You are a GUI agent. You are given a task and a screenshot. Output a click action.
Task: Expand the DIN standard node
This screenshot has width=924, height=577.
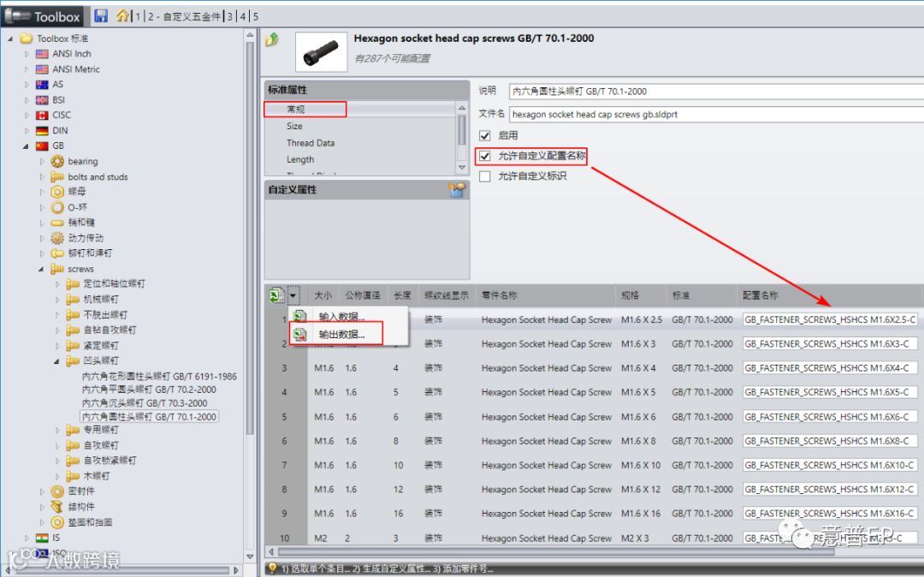(x=27, y=130)
